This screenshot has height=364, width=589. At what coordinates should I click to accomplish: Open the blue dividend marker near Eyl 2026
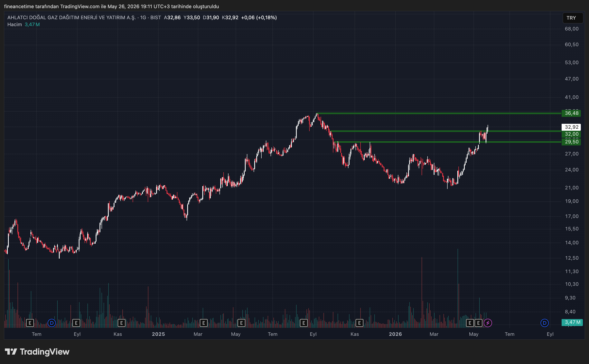544,323
